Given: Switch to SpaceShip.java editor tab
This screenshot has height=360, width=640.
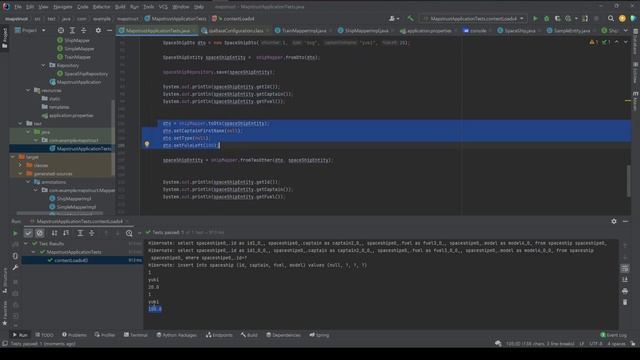Looking at the screenshot, I should (x=515, y=31).
